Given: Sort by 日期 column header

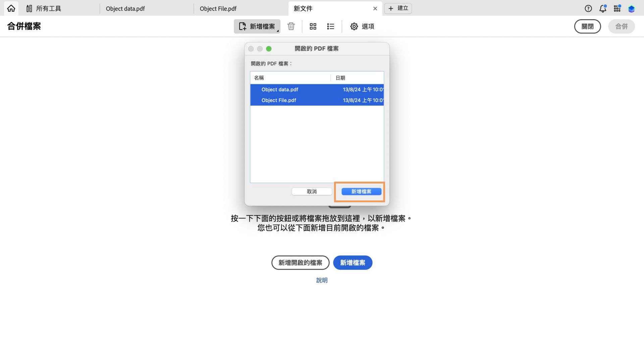Looking at the screenshot, I should [x=339, y=78].
